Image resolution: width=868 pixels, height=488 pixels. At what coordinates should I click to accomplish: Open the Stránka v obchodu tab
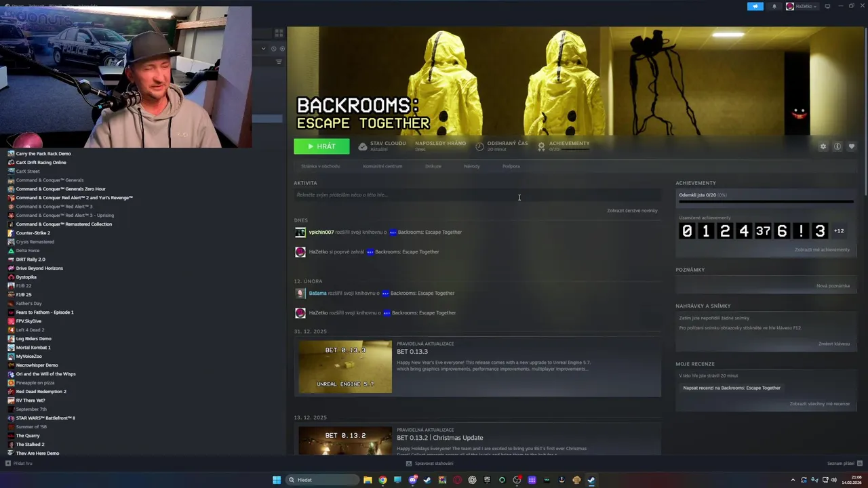pyautogui.click(x=321, y=166)
